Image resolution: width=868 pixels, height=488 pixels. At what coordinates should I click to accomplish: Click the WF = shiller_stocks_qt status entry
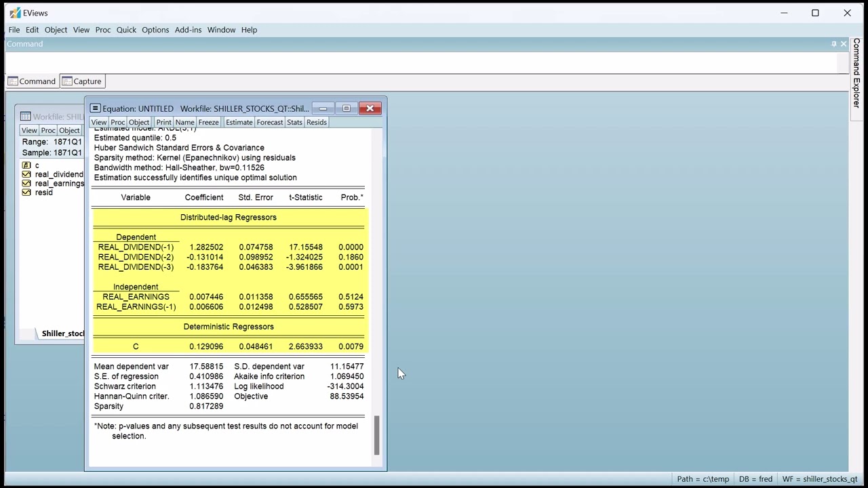pyautogui.click(x=820, y=479)
